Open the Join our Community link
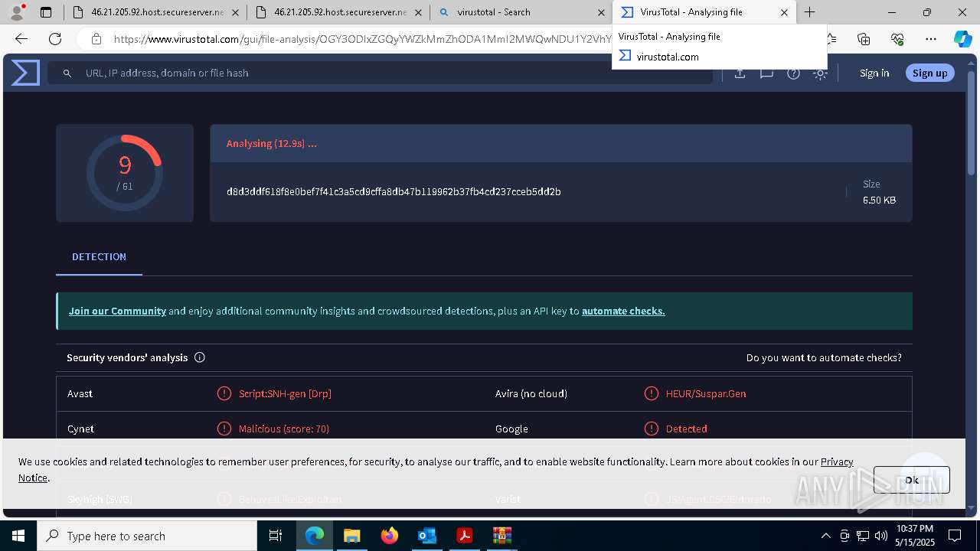 (117, 311)
